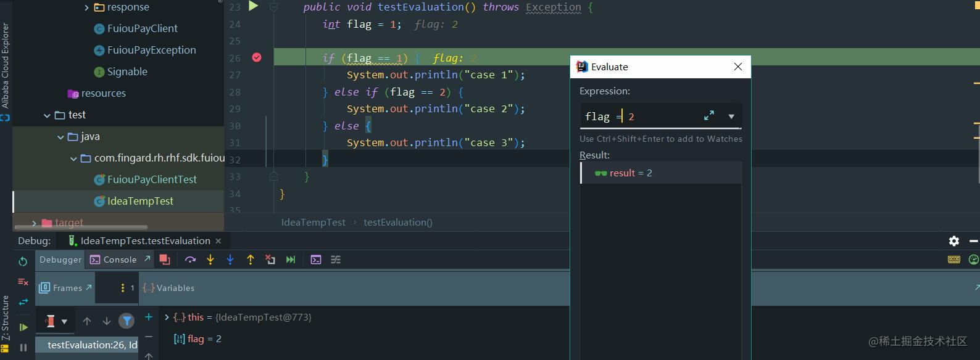Image resolution: width=980 pixels, height=360 pixels.
Task: Click the Rerun test icon
Action: coord(23,261)
